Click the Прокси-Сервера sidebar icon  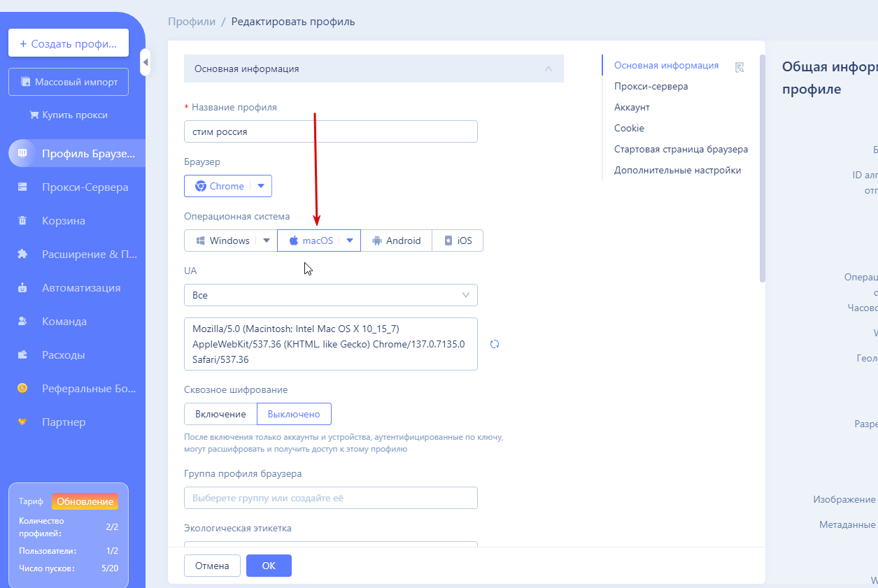22,187
